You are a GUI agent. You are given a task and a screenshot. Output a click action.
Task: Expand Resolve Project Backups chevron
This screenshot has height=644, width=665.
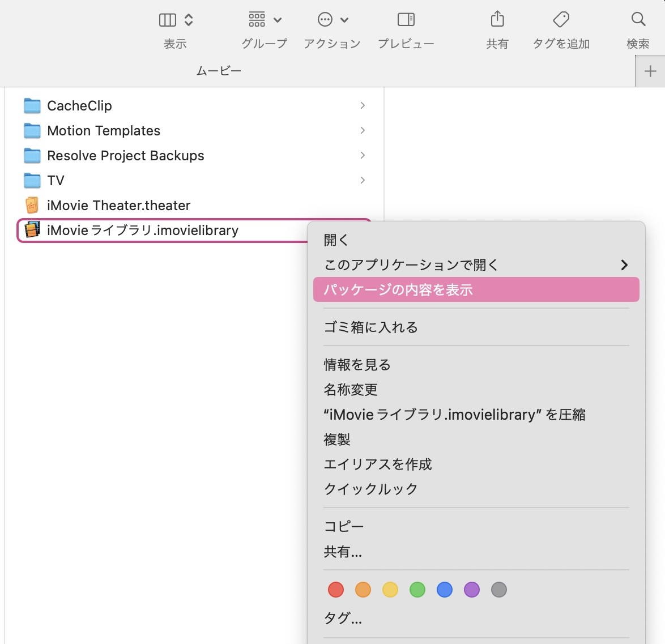pos(362,156)
